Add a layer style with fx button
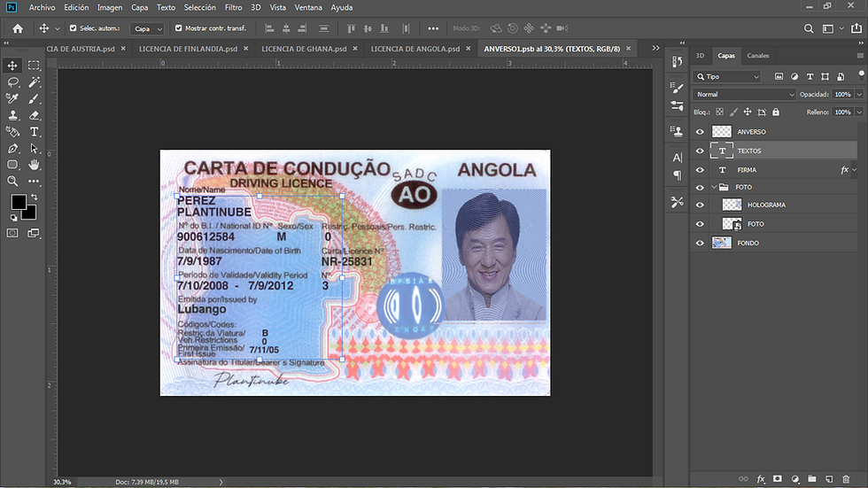The width and height of the screenshot is (868, 488). (x=761, y=479)
